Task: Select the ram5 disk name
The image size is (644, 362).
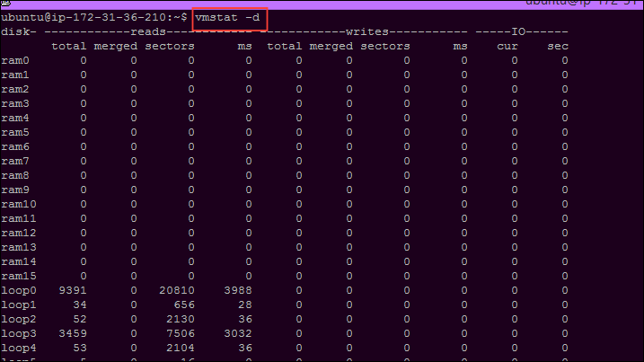Action: point(15,132)
